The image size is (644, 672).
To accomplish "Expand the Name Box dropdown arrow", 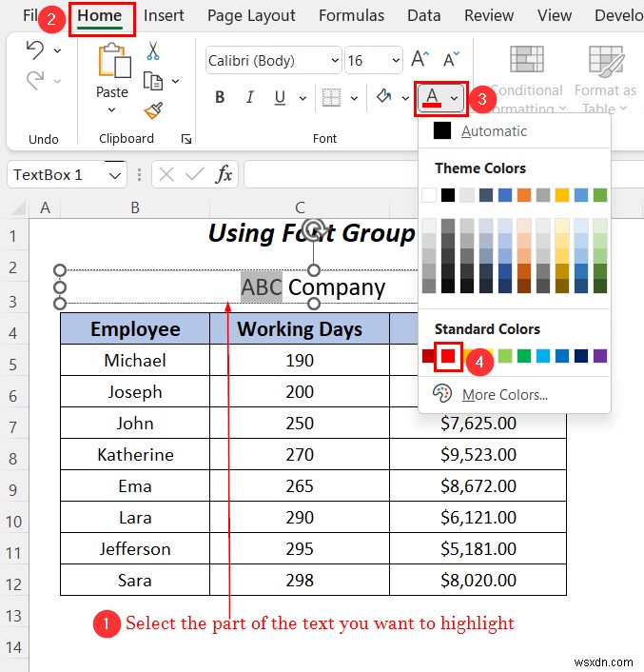I will [x=114, y=175].
